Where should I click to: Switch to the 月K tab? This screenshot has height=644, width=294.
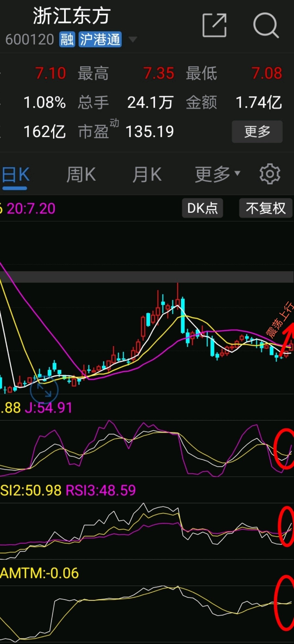pos(147,174)
